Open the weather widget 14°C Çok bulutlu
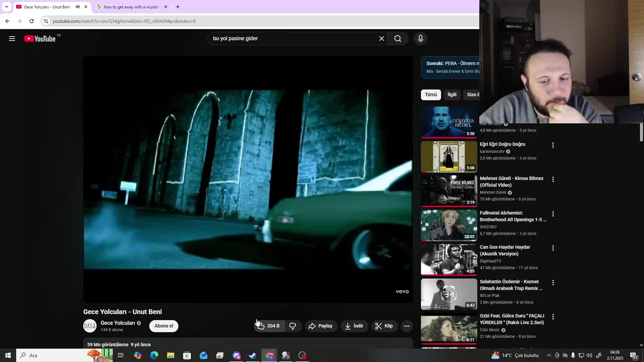 pyautogui.click(x=515, y=355)
